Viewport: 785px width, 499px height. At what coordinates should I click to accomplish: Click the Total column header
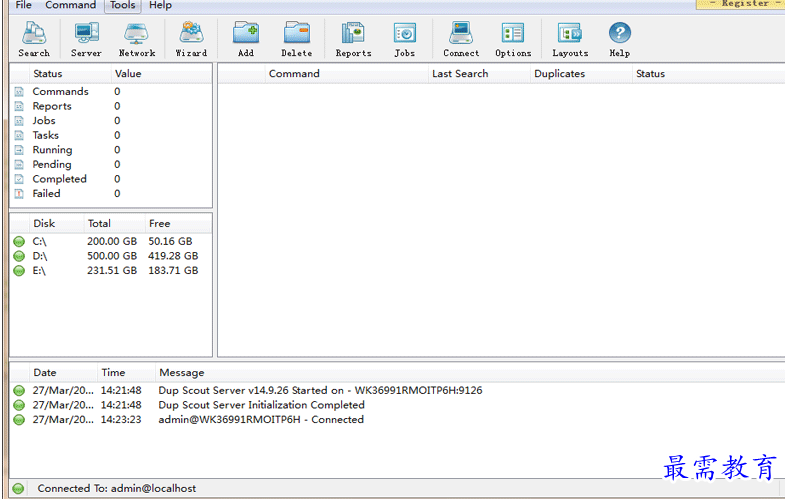[115, 224]
